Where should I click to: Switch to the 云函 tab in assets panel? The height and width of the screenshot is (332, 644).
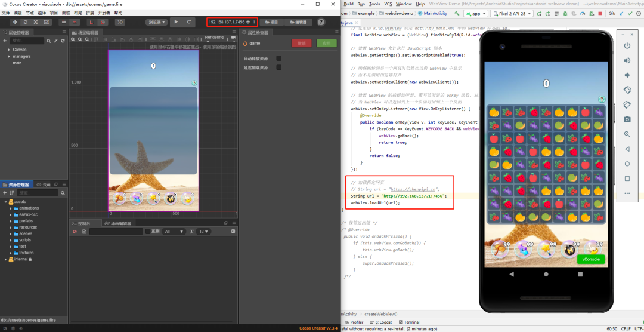click(44, 185)
